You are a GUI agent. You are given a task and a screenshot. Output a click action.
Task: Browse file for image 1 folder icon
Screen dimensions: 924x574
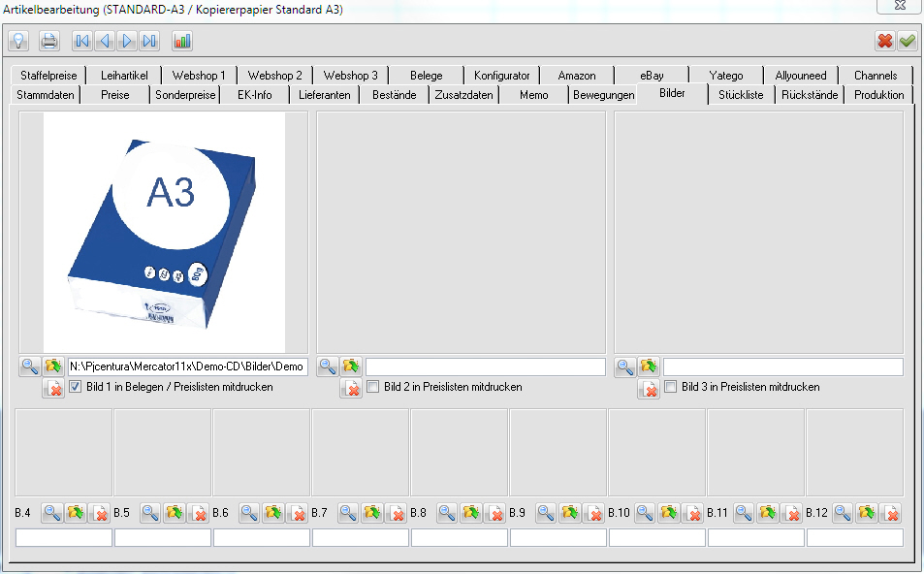click(53, 367)
